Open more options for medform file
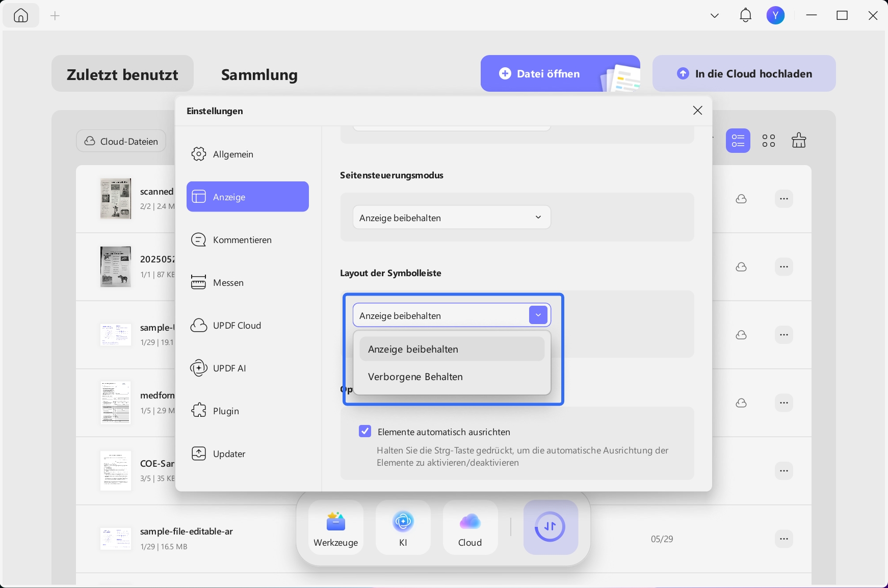The width and height of the screenshot is (888, 588). pos(783,403)
